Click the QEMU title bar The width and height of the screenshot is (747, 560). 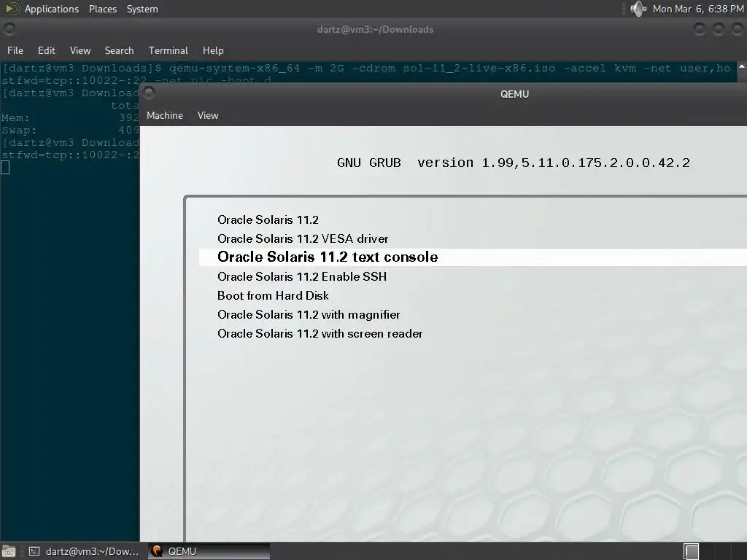pos(443,94)
